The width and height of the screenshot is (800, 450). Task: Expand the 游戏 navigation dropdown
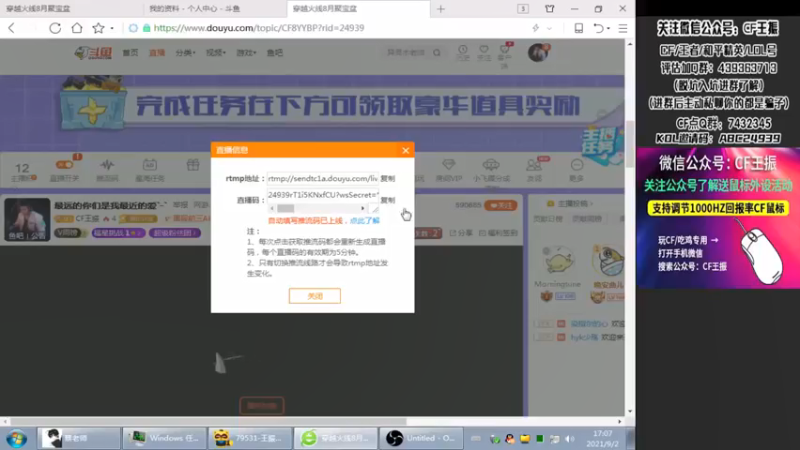pos(246,53)
